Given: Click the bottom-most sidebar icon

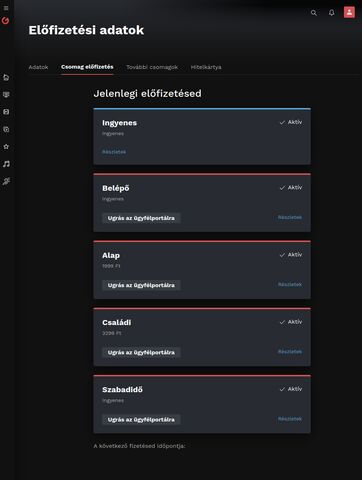Looking at the screenshot, I should tap(6, 181).
